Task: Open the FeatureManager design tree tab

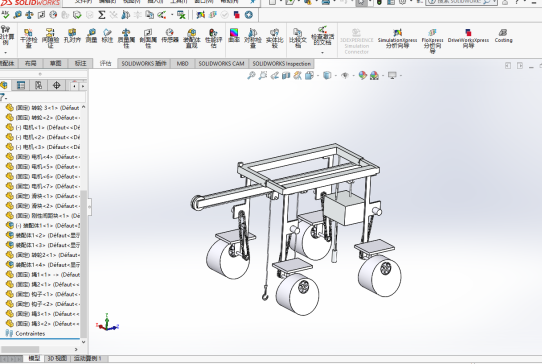Action: pos(4,85)
